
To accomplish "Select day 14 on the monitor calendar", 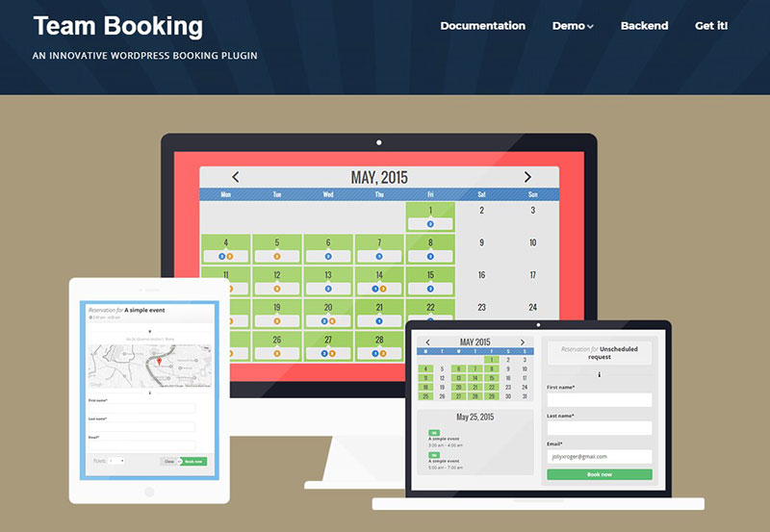I will (379, 281).
